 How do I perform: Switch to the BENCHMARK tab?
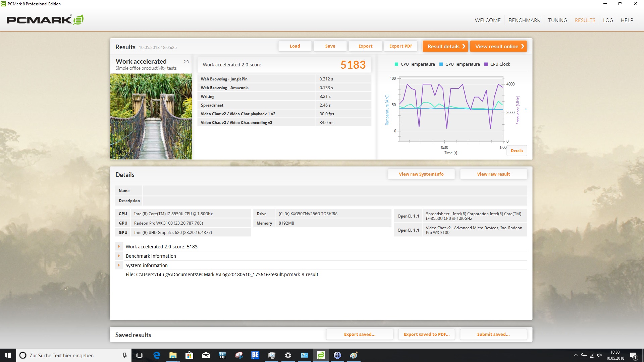click(x=524, y=20)
